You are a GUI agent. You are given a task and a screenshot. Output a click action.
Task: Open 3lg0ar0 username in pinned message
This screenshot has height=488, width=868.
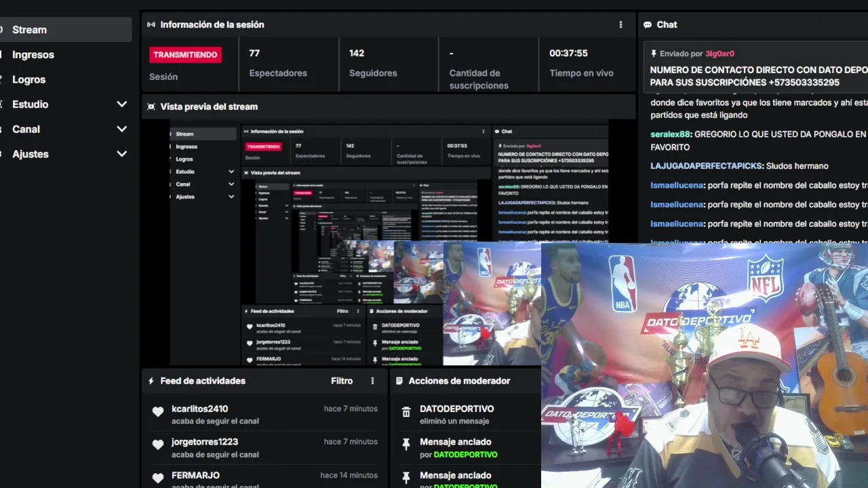719,54
